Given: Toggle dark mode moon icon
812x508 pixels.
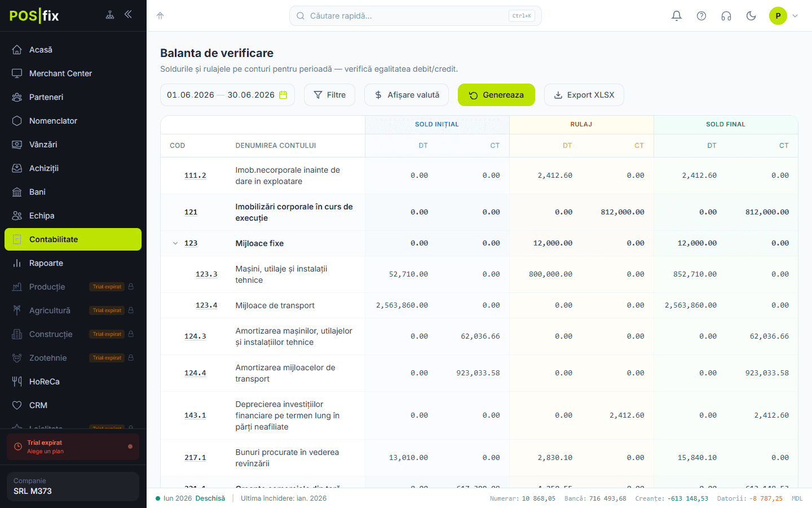Looking at the screenshot, I should pyautogui.click(x=751, y=16).
